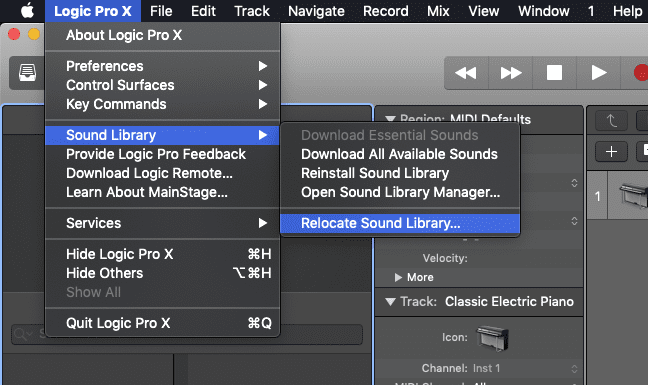Viewport: 648px width, 385px height.
Task: Open the Channel Inst 1 stepper
Action: 574,368
